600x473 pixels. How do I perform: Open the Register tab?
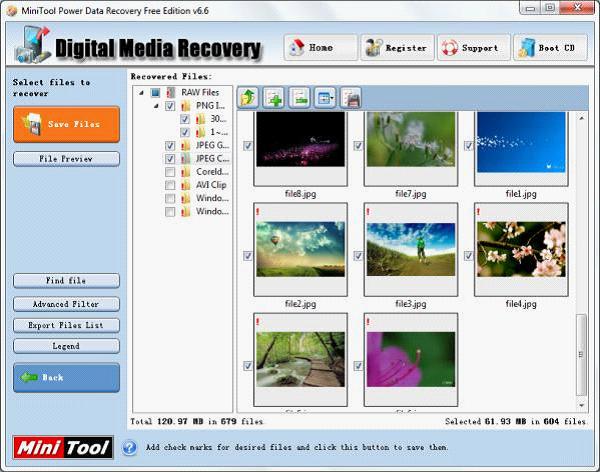(398, 48)
